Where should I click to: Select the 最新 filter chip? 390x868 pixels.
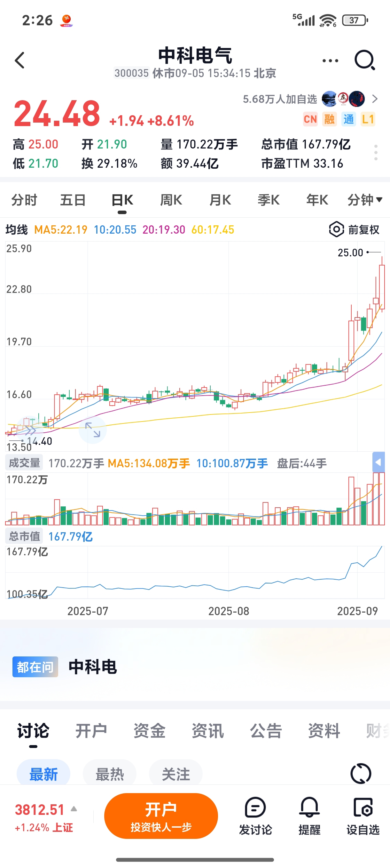[43, 774]
